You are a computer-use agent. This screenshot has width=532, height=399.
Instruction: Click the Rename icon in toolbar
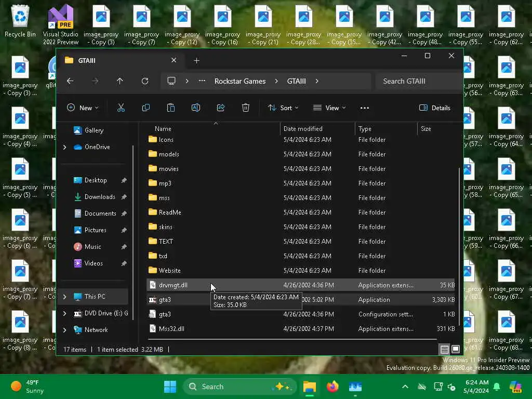coord(196,108)
